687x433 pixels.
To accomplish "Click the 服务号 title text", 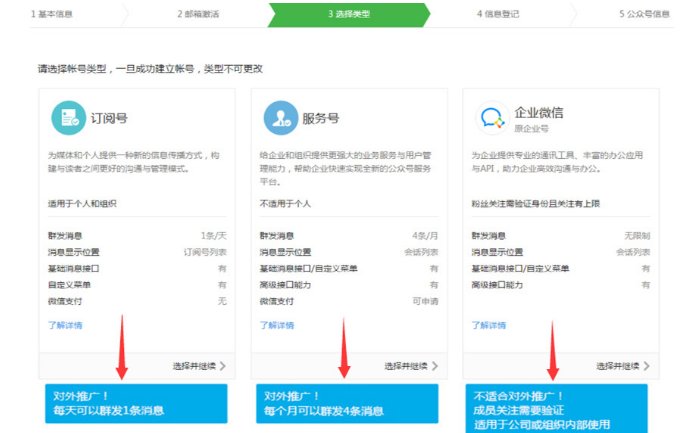I will (x=321, y=118).
